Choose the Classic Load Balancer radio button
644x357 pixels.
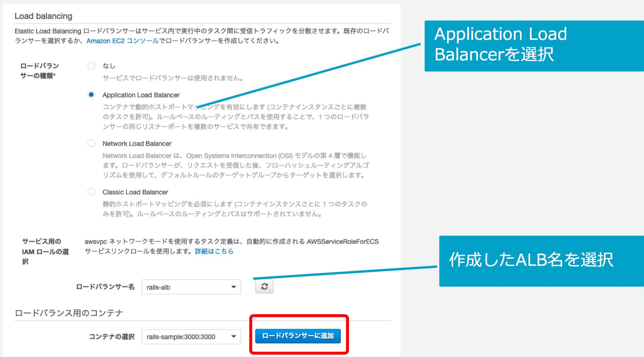[x=91, y=192]
